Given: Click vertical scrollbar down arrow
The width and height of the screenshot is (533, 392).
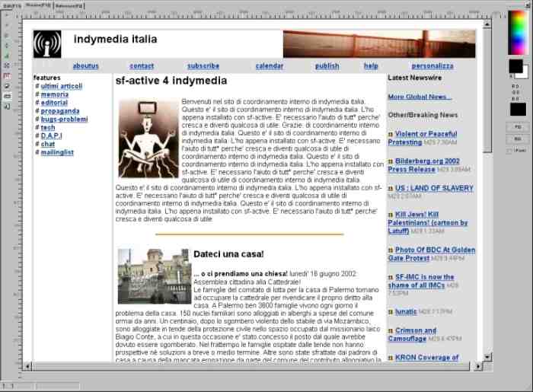Looking at the screenshot, I should click(487, 357).
